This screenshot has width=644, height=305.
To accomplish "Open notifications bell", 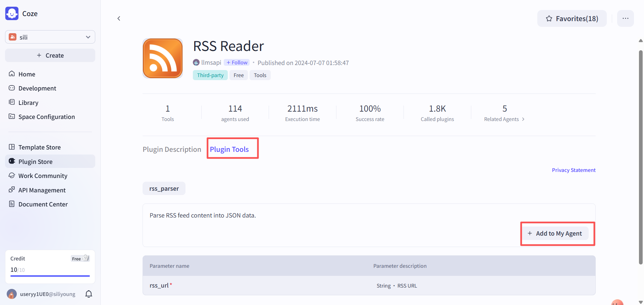I will tap(89, 294).
